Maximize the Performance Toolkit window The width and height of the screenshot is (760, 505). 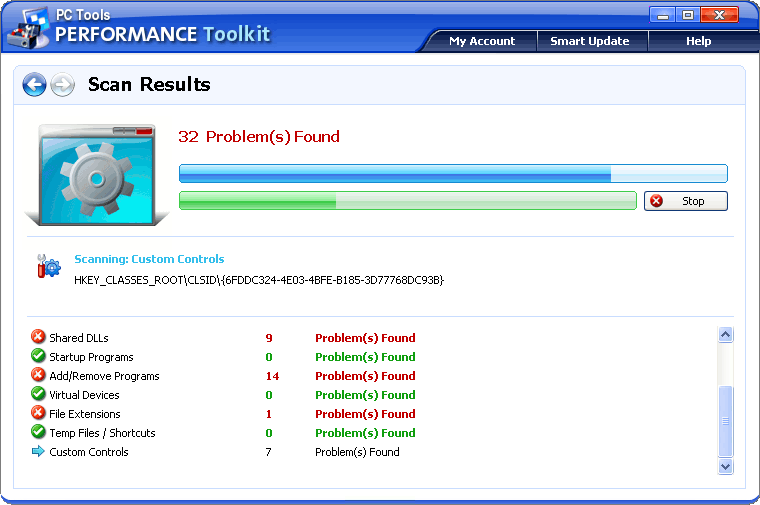click(x=688, y=15)
